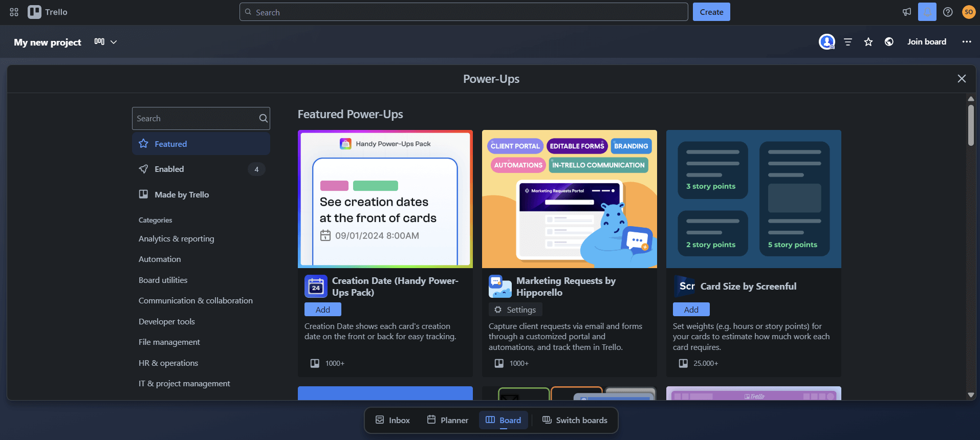
Task: Click the Power-Ups scrollbar down arrow
Action: coord(971,395)
